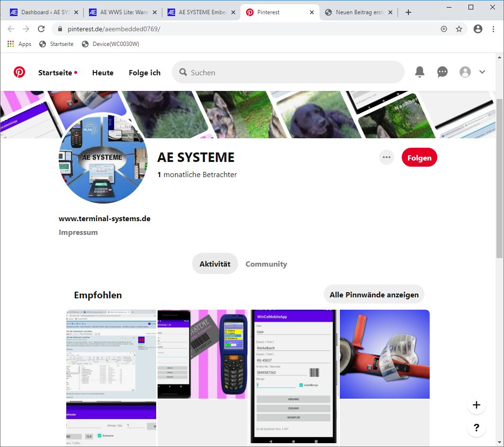This screenshot has height=447, width=504.
Task: Open Startseite bookmark
Action: [56, 44]
